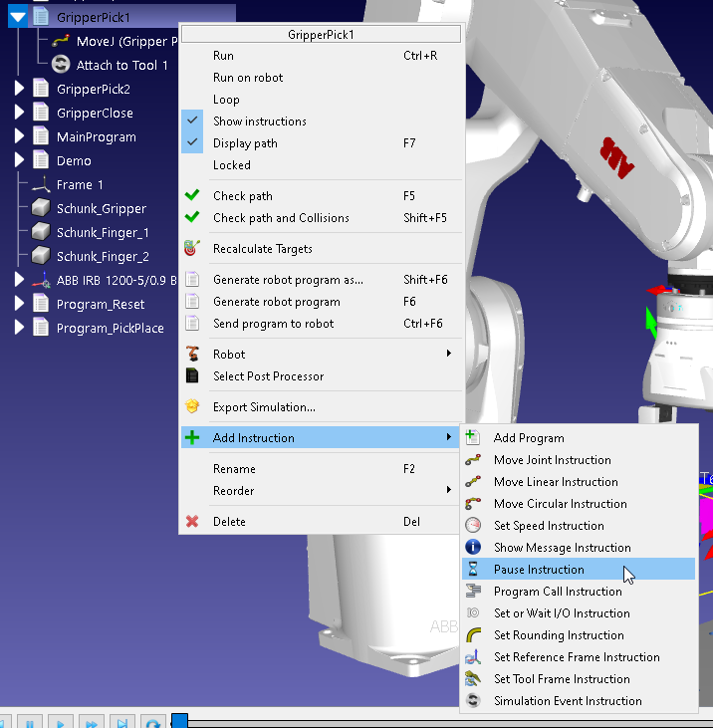This screenshot has height=728, width=713.
Task: Choose Rename from context menu
Action: pos(322,468)
